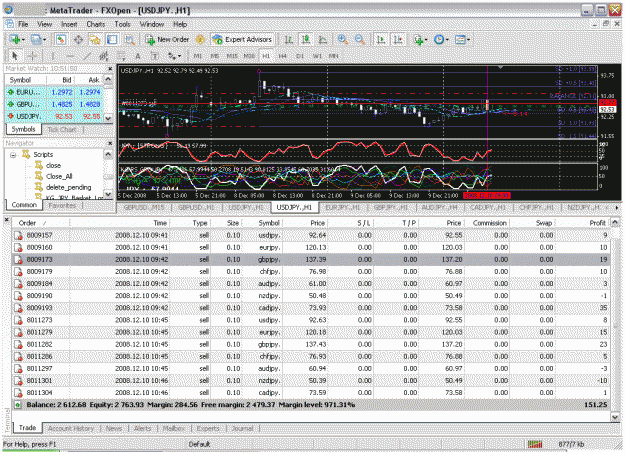The image size is (625, 452).
Task: Open the Charts menu
Action: click(96, 24)
